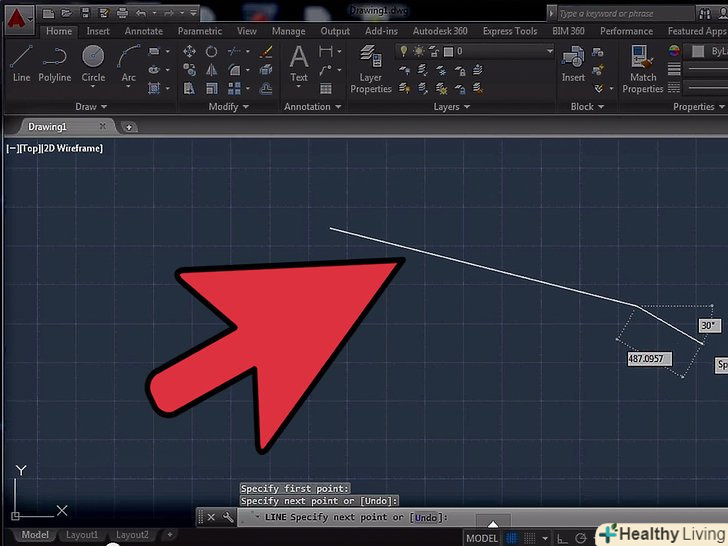Click the Copy tool icon
Screen dimensions: 728x546
(189, 70)
